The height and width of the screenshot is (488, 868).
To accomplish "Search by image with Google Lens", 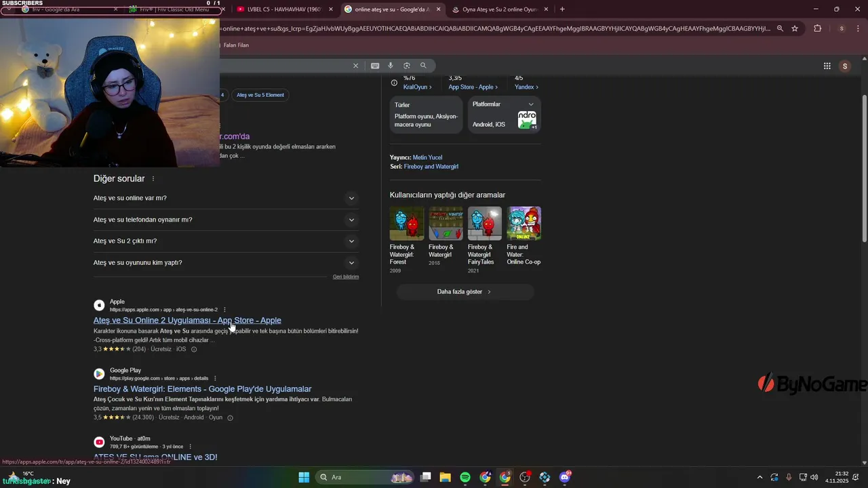I will point(407,66).
